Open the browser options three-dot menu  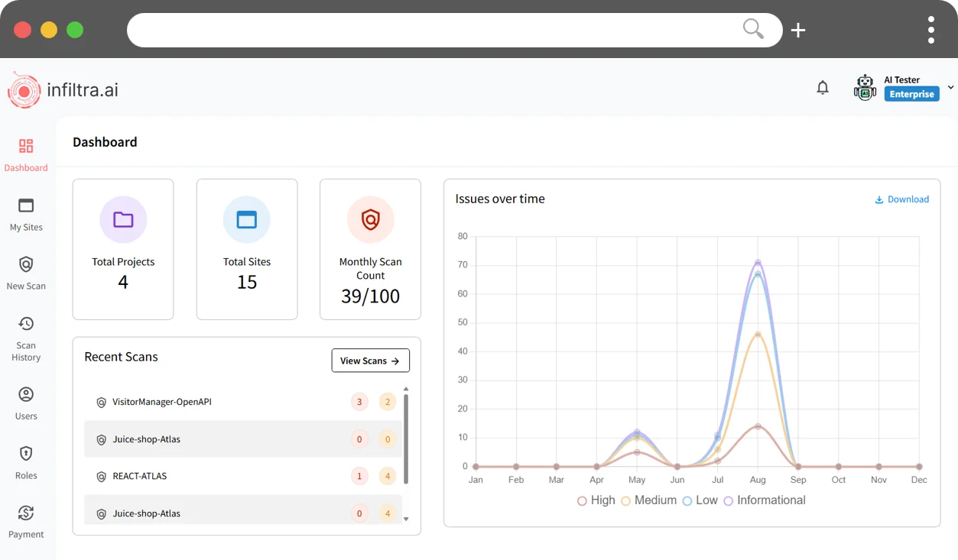click(930, 29)
